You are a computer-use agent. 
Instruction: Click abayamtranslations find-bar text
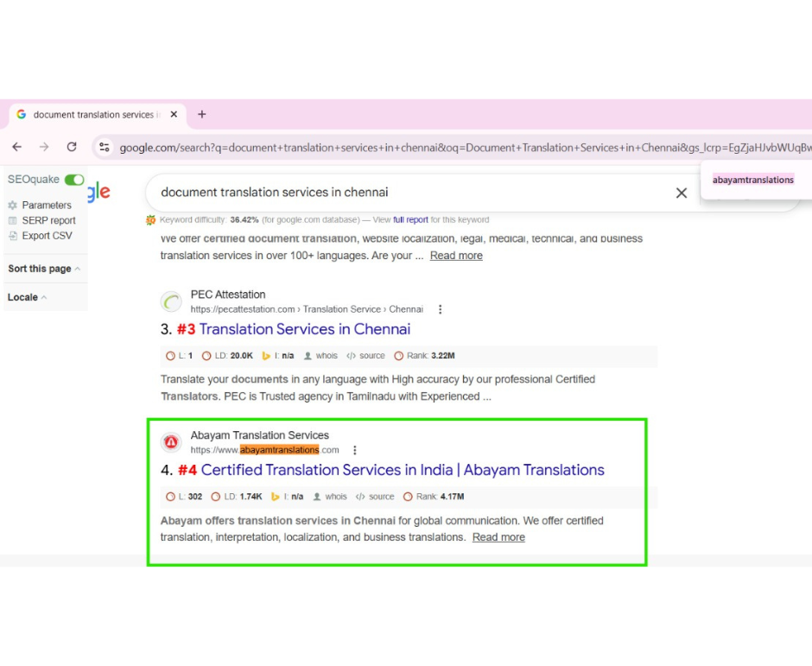(753, 180)
